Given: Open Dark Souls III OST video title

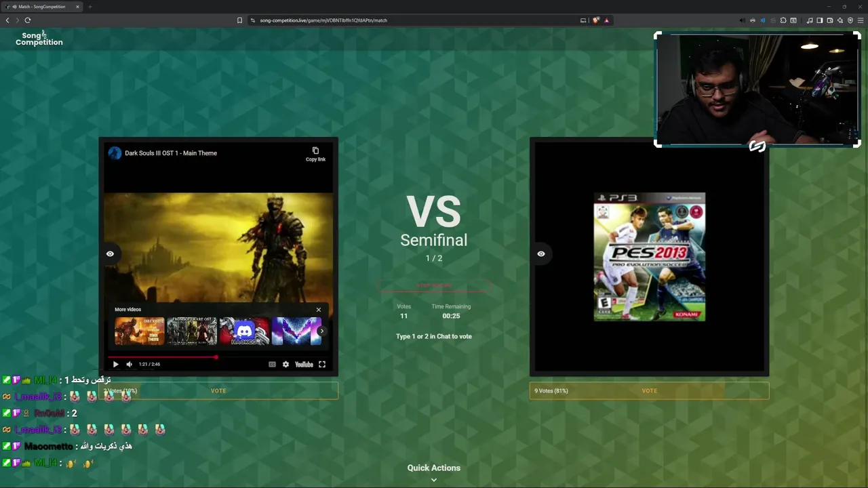Looking at the screenshot, I should (x=171, y=153).
